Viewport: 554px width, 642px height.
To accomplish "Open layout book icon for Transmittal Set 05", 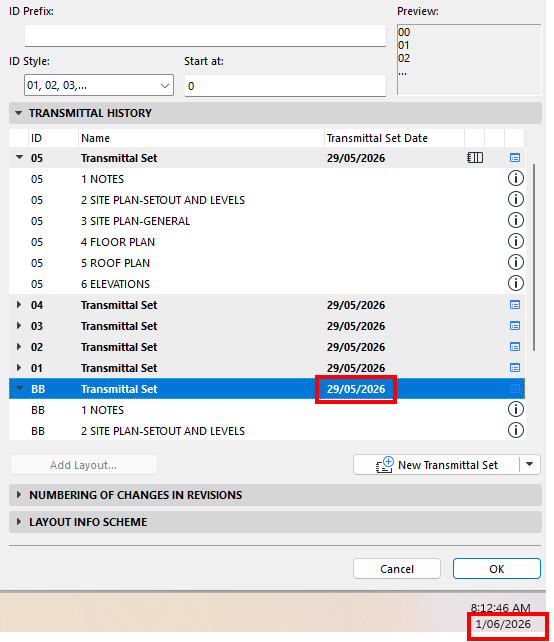I will [475, 158].
